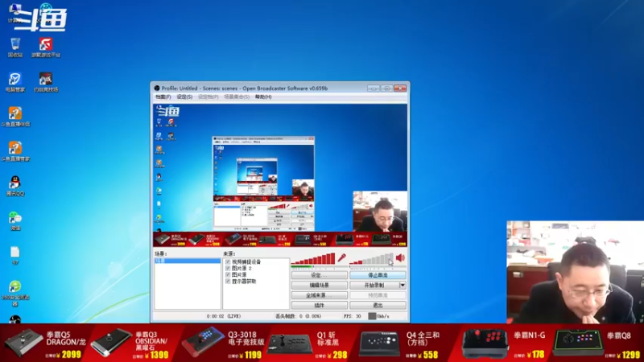
Task: Toggle the 图片源 source checkbox
Action: [x=228, y=274]
